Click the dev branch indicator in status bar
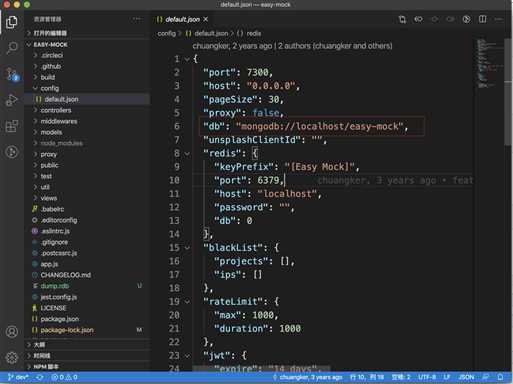 pyautogui.click(x=18, y=377)
